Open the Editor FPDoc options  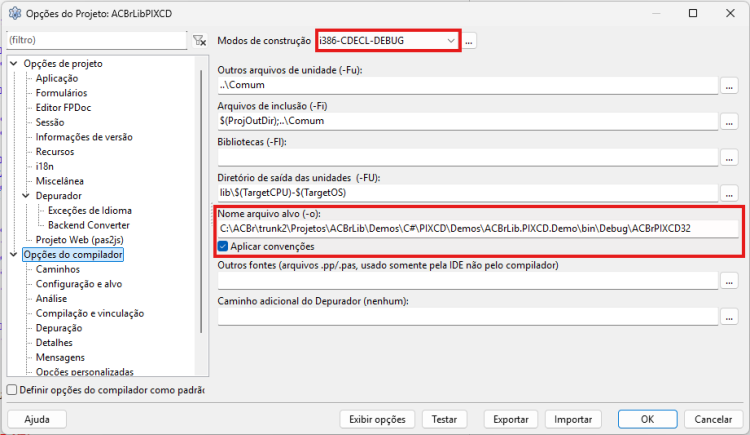click(x=63, y=108)
